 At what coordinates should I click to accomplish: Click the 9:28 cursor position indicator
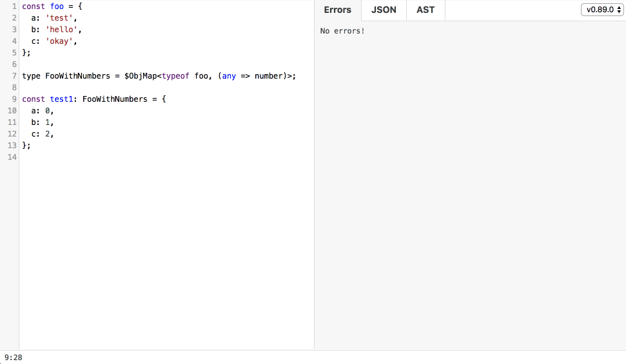[13, 358]
